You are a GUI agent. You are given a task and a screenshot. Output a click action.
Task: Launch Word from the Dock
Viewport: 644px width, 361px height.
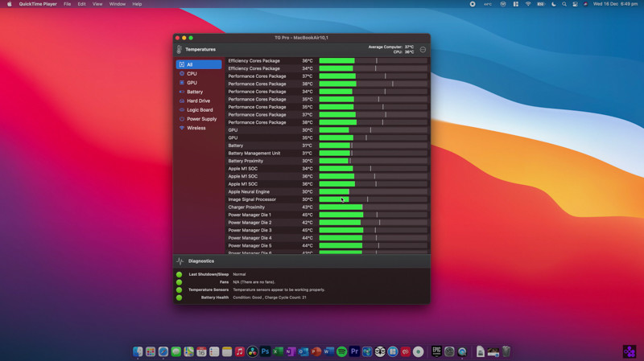(328, 351)
